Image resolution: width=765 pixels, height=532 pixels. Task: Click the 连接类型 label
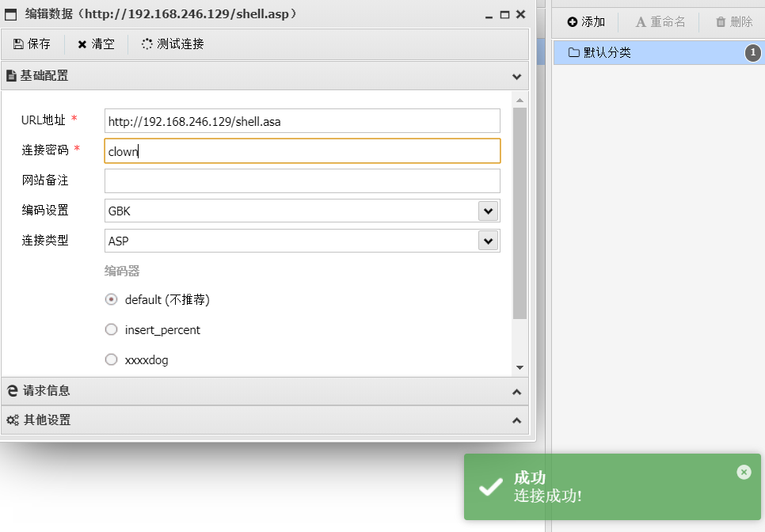[45, 240]
